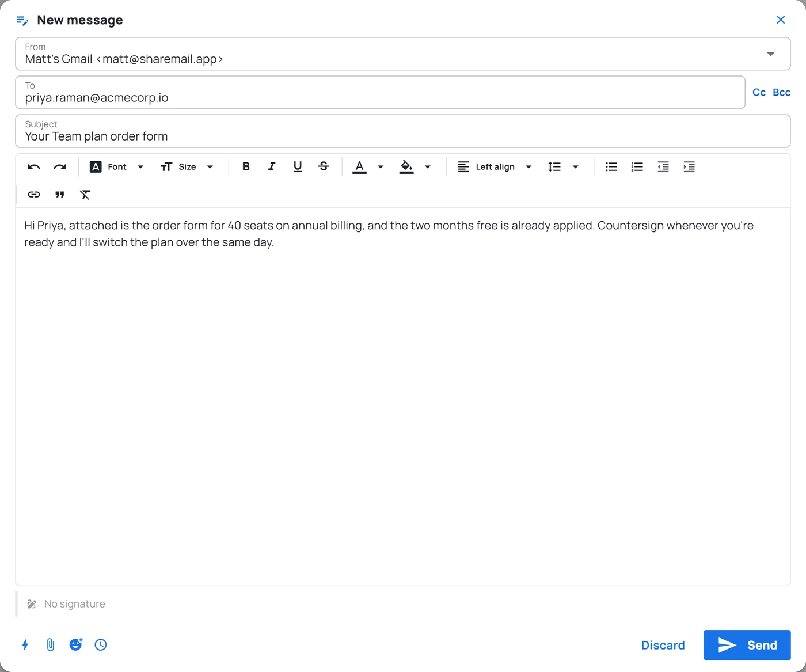Open the Font dropdown
The width and height of the screenshot is (806, 672).
117,167
